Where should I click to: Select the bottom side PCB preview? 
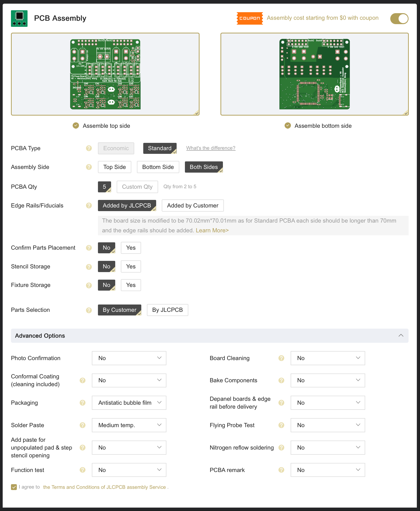(x=314, y=74)
